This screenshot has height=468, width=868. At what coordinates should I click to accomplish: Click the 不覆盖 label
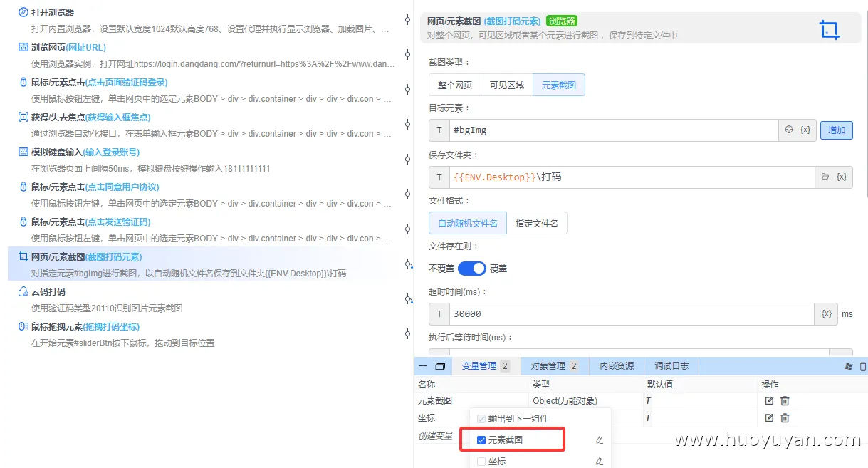tap(441, 269)
